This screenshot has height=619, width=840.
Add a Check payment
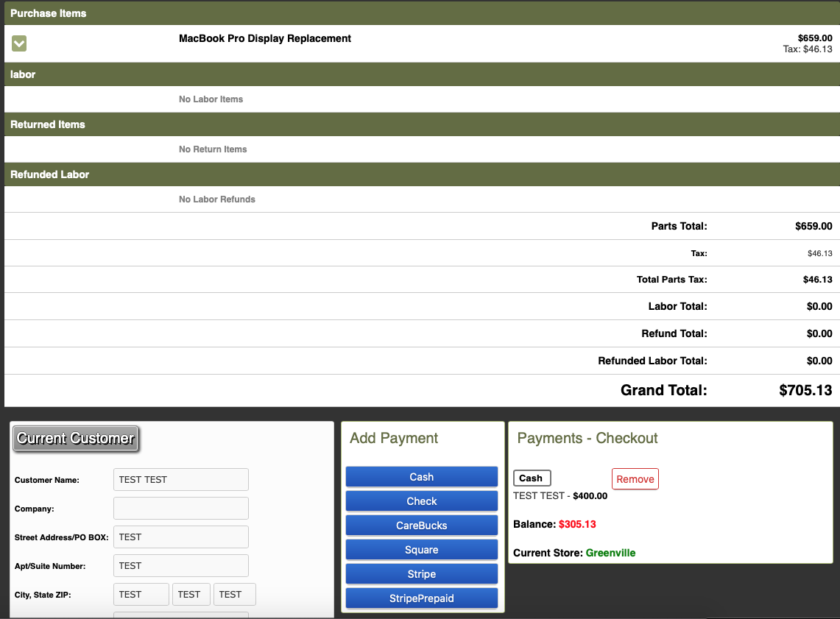[421, 501]
